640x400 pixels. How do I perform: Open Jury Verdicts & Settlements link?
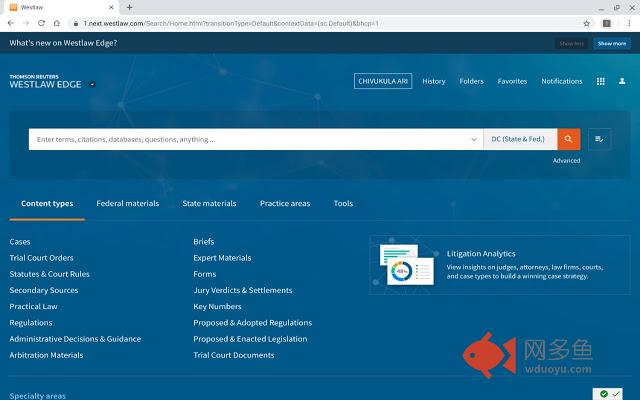243,290
